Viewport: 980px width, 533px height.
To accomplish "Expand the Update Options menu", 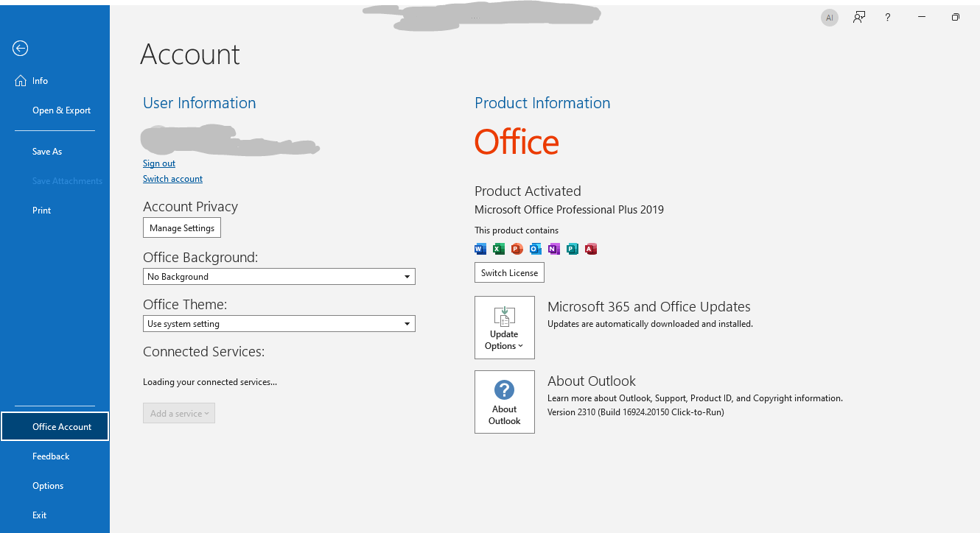I will point(504,340).
